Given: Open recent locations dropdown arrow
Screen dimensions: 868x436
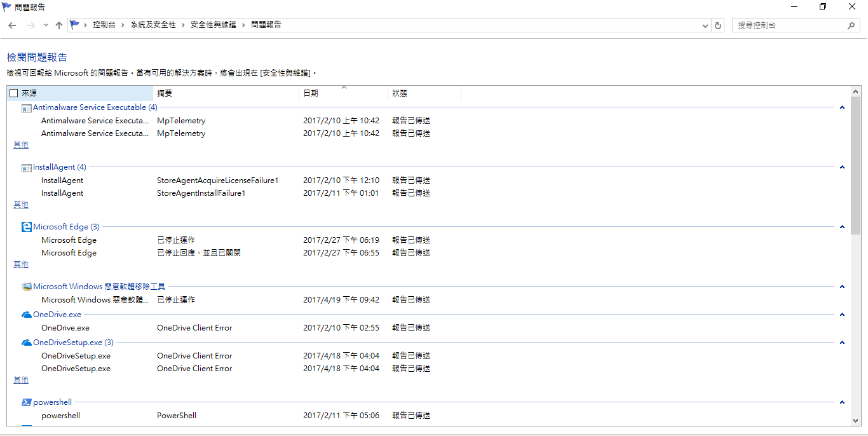Looking at the screenshot, I should click(x=46, y=25).
